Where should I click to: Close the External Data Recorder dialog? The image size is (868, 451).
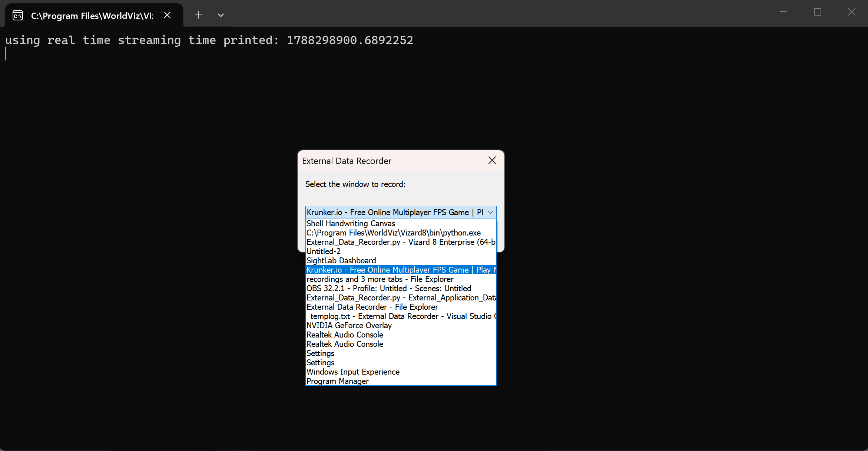pos(492,161)
